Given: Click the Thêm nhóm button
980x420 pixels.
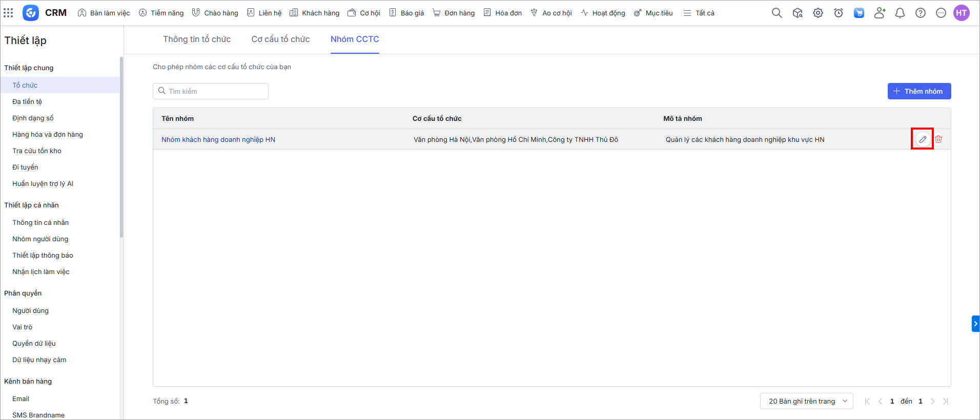Looking at the screenshot, I should click(x=919, y=91).
